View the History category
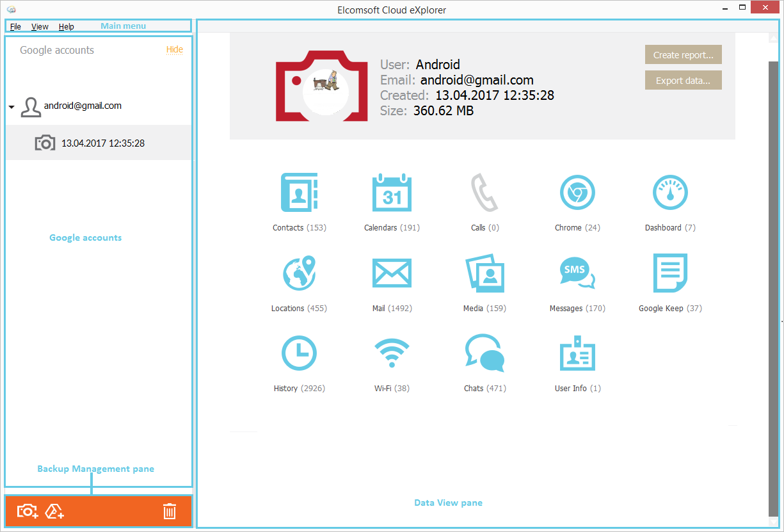This screenshot has height=532, width=784. pyautogui.click(x=300, y=353)
